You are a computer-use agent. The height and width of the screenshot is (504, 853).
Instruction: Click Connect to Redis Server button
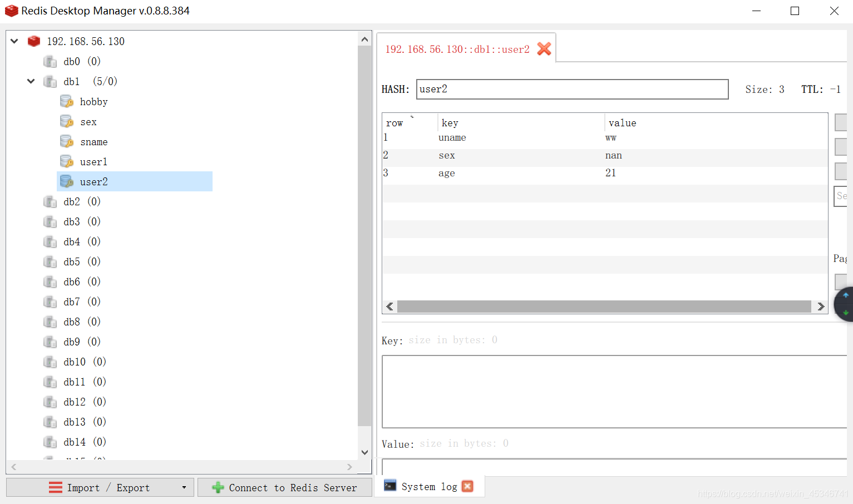(285, 487)
